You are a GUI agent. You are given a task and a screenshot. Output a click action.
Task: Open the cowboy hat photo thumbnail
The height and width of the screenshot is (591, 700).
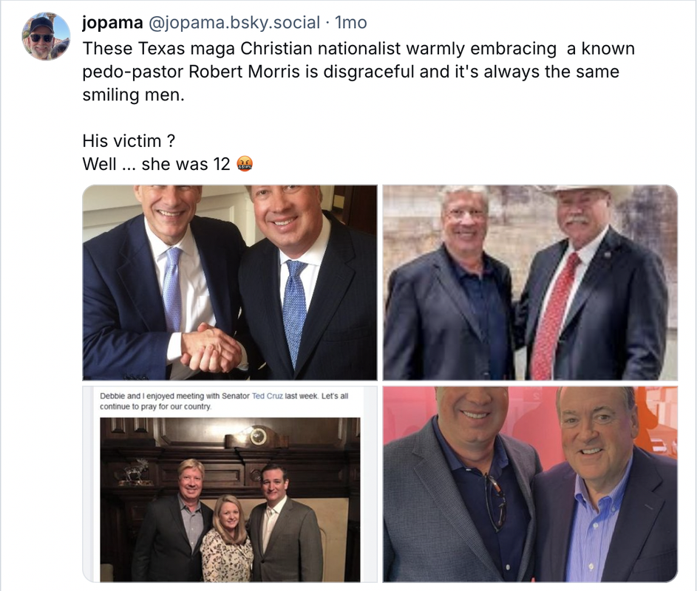(x=530, y=282)
